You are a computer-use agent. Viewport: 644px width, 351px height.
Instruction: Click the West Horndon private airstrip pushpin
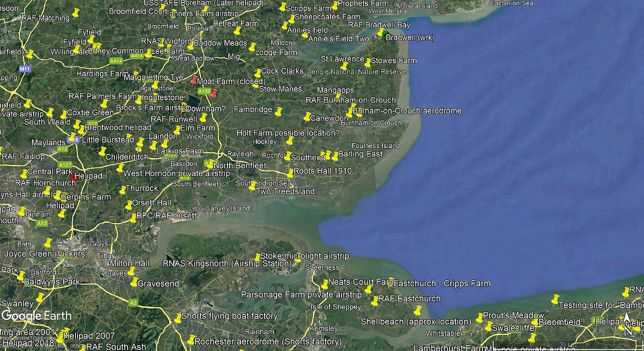120,168
